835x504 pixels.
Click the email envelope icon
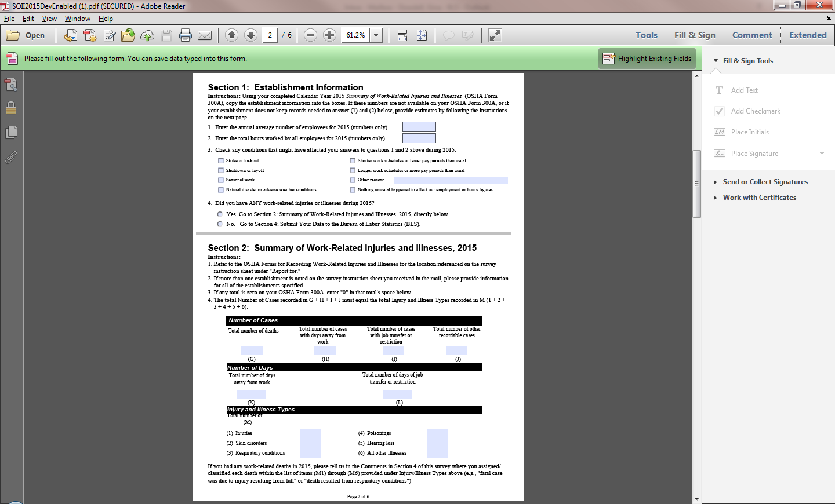pyautogui.click(x=205, y=35)
